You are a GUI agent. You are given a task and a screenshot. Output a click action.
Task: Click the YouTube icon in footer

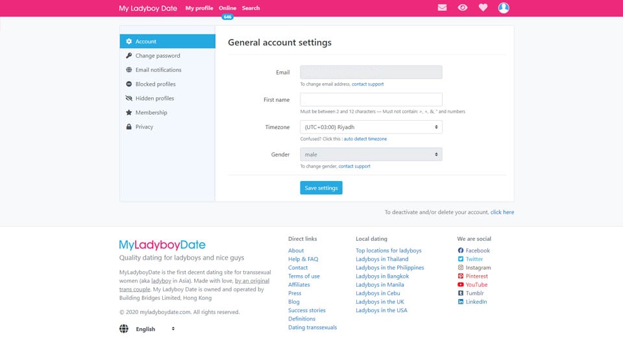point(461,285)
